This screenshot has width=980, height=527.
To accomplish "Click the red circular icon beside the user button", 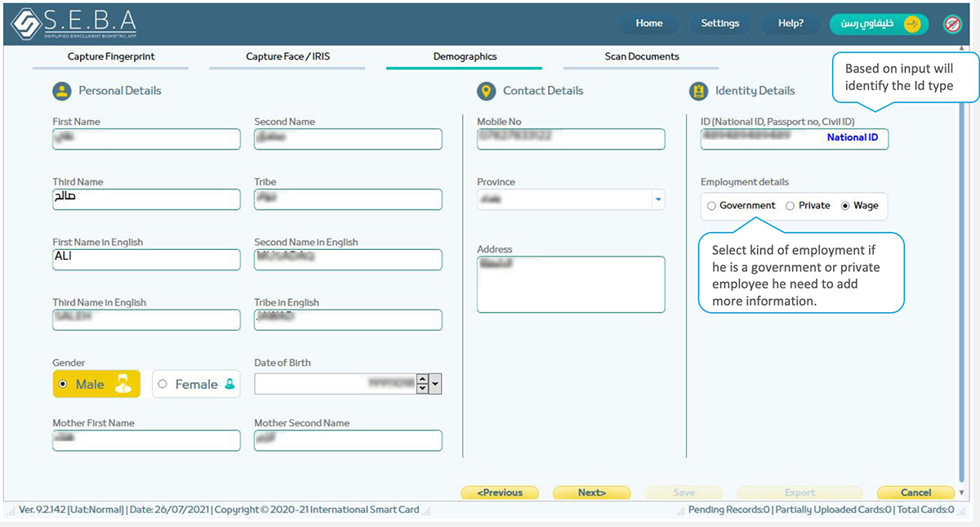I will click(952, 24).
